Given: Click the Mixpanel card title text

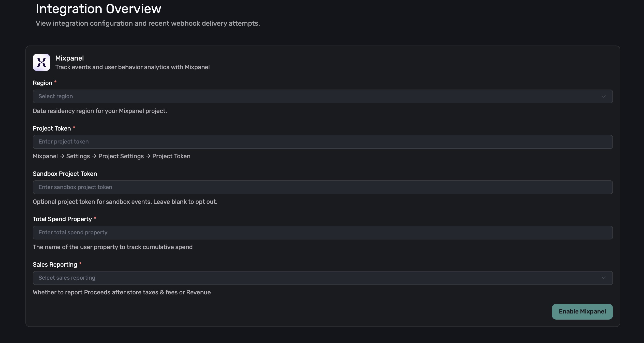Looking at the screenshot, I should click(x=69, y=58).
